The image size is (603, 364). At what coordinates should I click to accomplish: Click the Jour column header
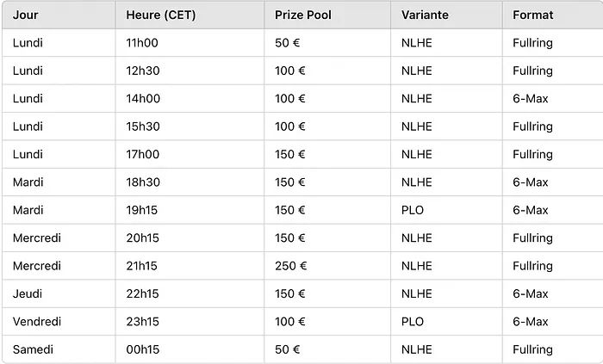pyautogui.click(x=26, y=15)
